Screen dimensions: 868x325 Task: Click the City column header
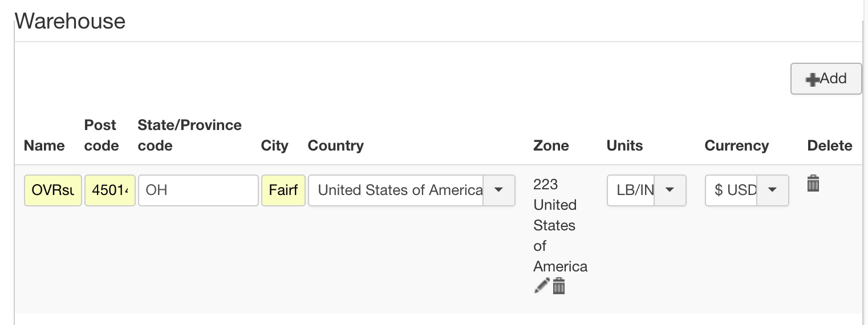tap(274, 146)
